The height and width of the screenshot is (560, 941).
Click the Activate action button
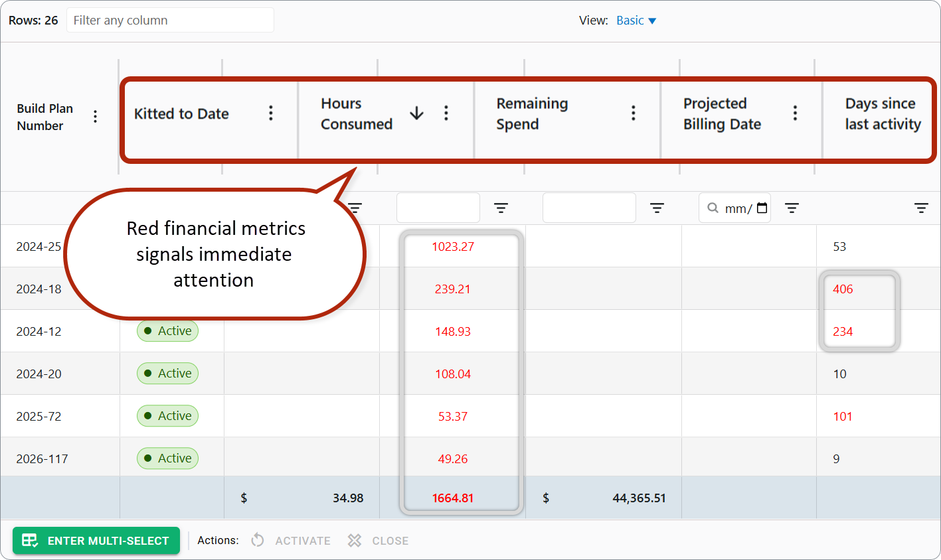point(291,541)
